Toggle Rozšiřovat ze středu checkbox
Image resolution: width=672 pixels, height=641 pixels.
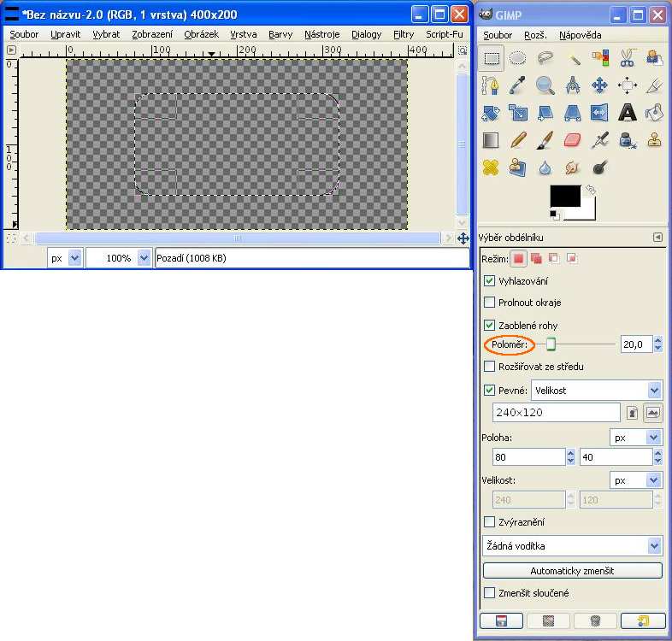490,367
